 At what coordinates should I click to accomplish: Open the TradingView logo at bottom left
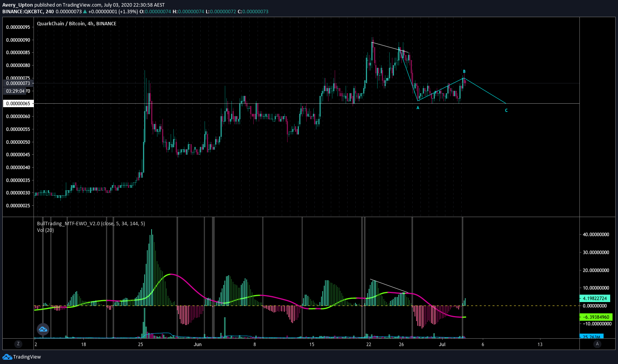(22, 357)
